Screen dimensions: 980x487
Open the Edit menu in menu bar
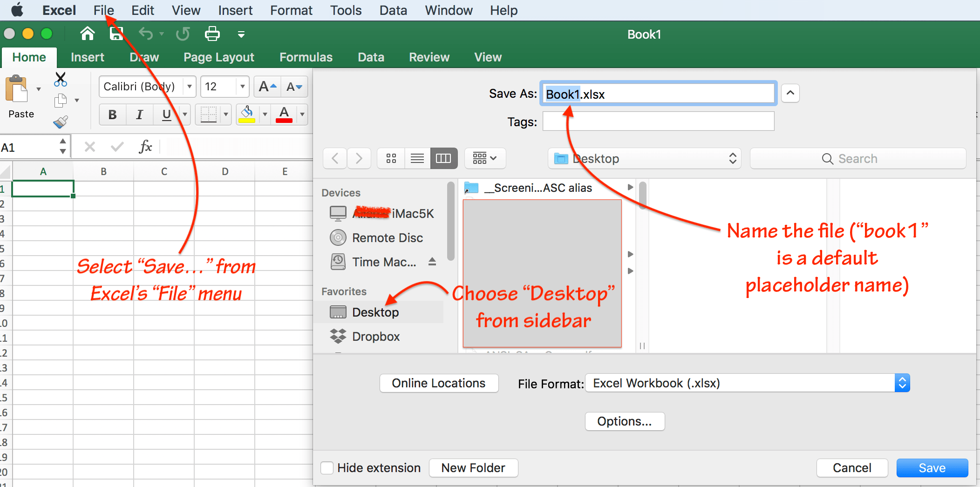[x=143, y=10]
